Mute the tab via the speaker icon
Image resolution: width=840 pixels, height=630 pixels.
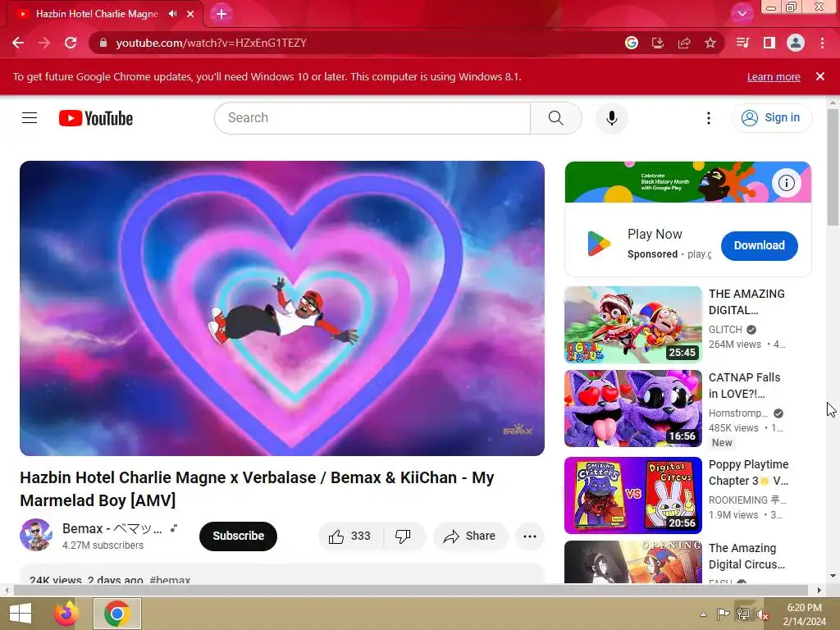point(172,14)
